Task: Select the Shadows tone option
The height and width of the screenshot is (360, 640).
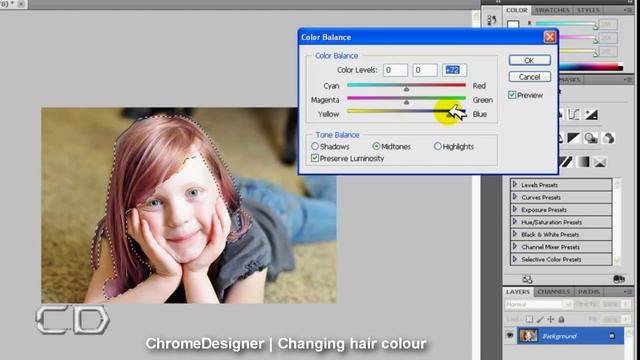Action: (315, 146)
